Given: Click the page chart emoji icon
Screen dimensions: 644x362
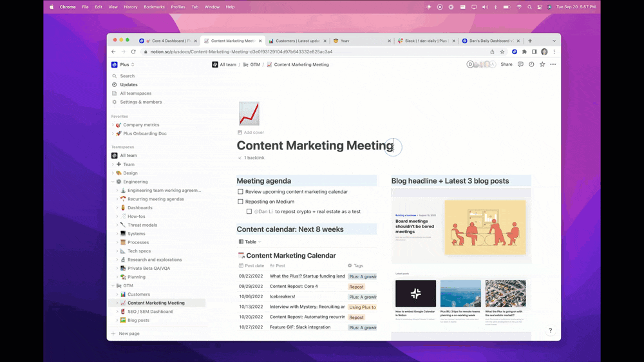Looking at the screenshot, I should (x=249, y=113).
